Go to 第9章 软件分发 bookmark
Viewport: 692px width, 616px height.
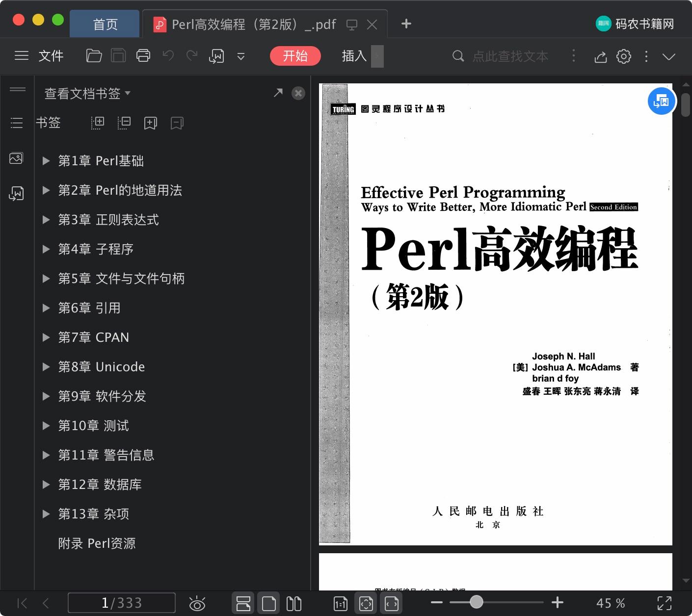tap(102, 396)
